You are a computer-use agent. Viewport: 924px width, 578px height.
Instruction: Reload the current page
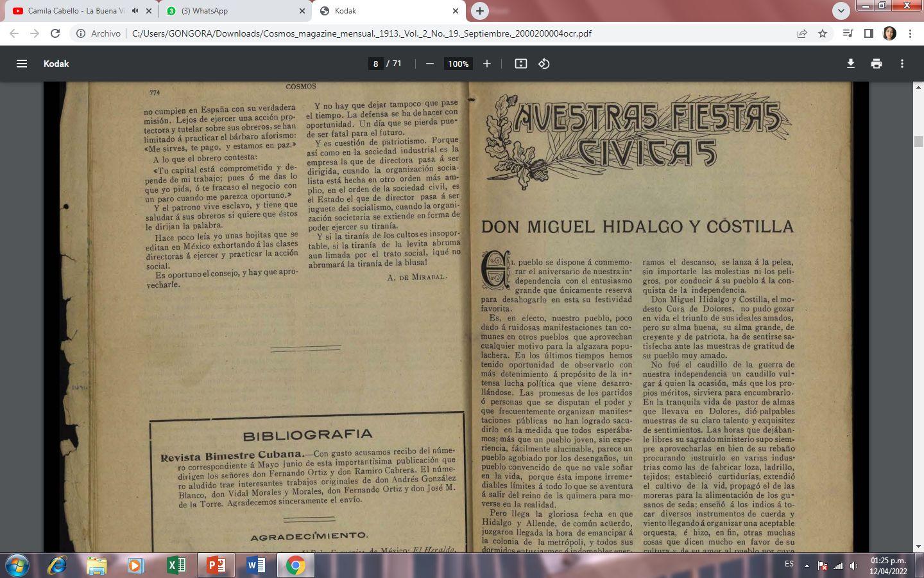55,33
